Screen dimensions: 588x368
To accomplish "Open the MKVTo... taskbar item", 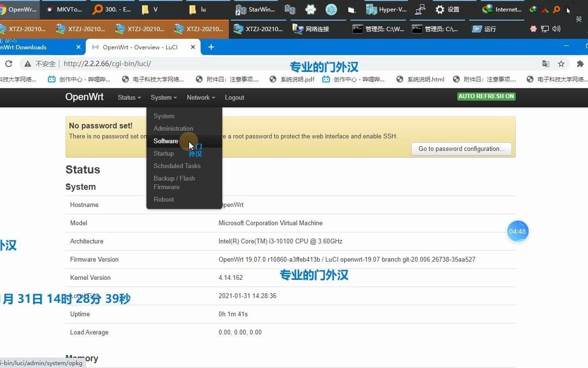I will [64, 10].
